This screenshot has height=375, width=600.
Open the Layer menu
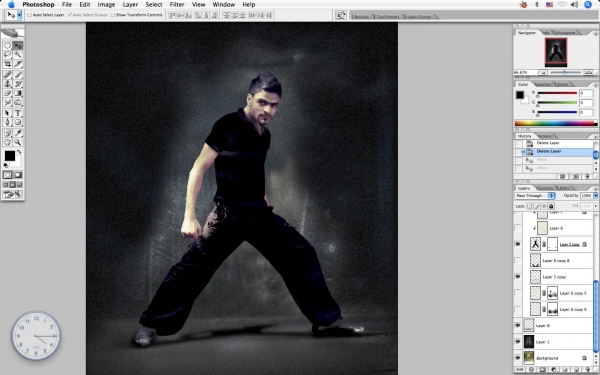[130, 5]
